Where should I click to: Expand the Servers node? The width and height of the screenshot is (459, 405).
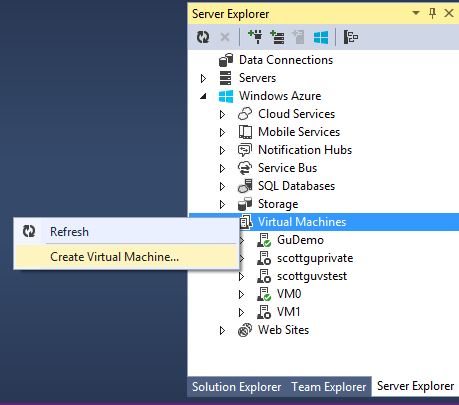203,78
